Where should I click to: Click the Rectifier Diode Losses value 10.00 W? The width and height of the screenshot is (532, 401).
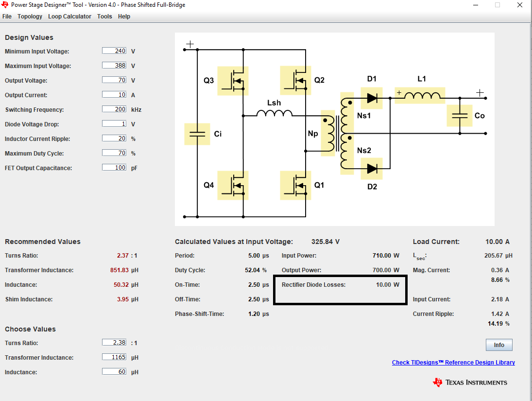click(x=388, y=284)
